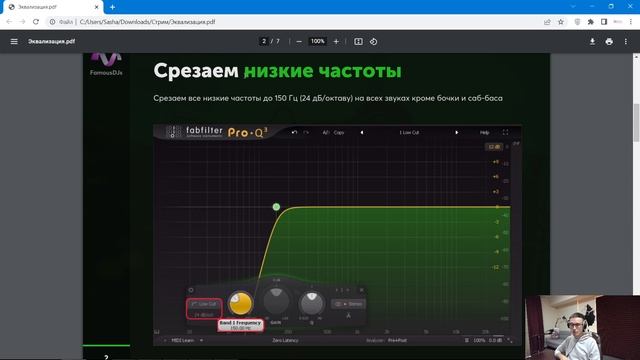This screenshot has height=360, width=640.
Task: Open the dropdown arrow next to MIDI Learn
Action: [x=201, y=340]
